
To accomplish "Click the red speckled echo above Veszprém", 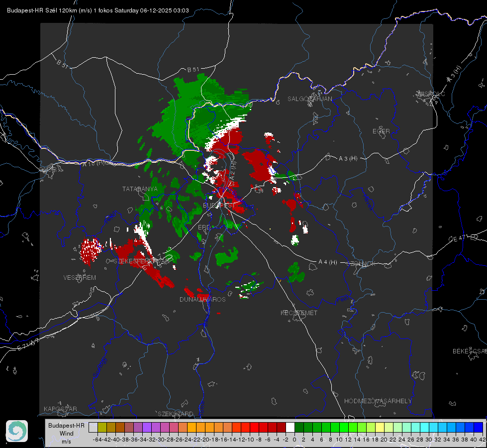I will coord(91,251).
